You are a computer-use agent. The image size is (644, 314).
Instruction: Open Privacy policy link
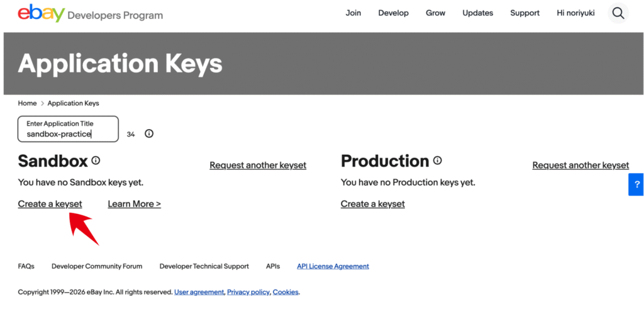[248, 292]
